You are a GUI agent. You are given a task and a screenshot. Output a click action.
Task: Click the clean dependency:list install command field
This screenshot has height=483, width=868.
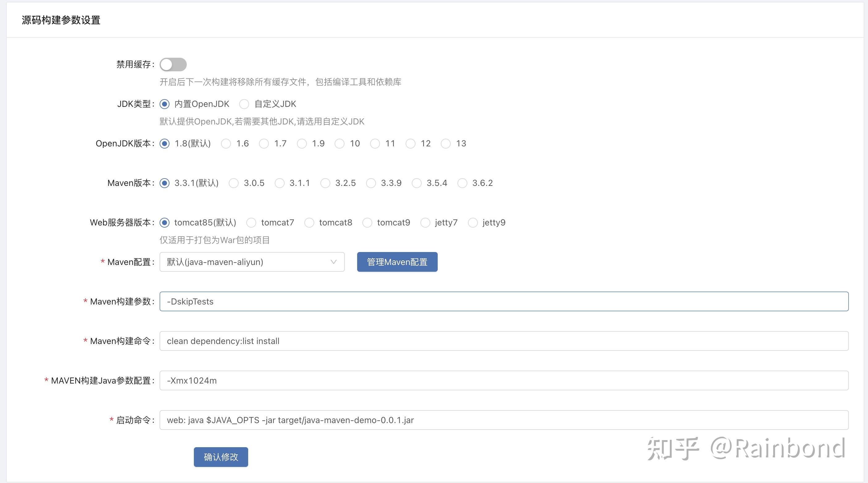[x=472, y=341]
